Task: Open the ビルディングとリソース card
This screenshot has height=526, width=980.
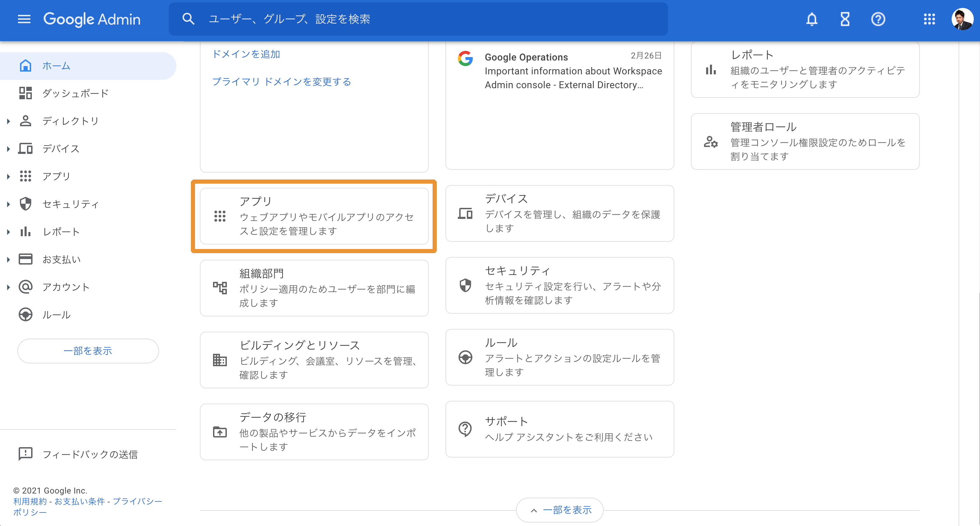Action: (314, 360)
